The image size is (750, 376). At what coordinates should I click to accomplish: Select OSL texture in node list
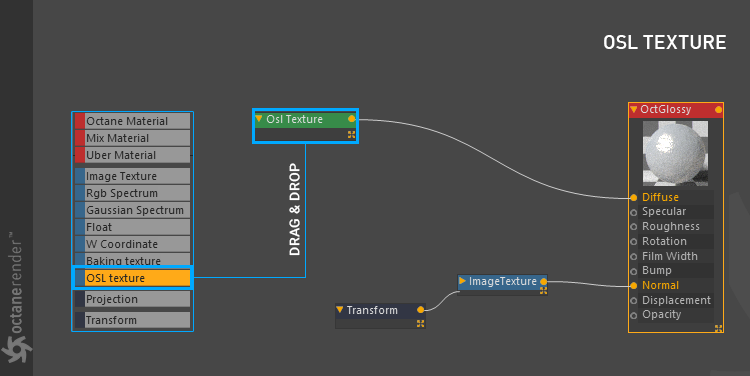(x=132, y=278)
